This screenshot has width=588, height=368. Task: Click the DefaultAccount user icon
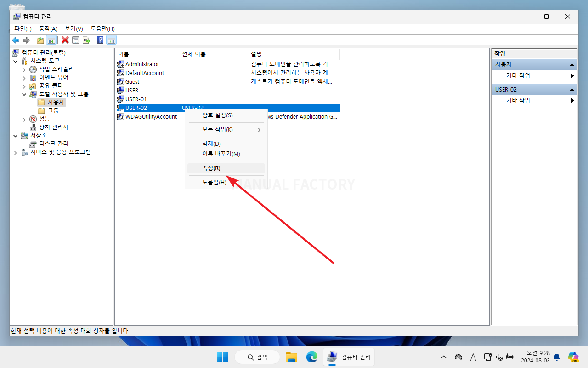121,73
